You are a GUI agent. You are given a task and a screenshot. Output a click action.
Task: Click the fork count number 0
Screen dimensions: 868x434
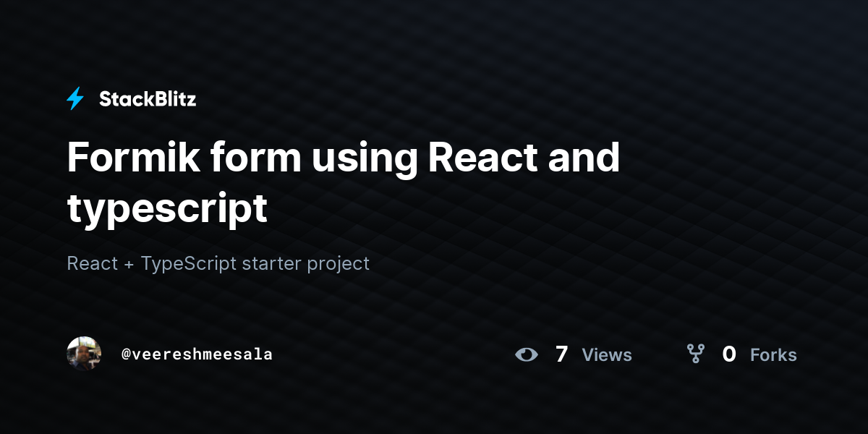click(x=729, y=354)
